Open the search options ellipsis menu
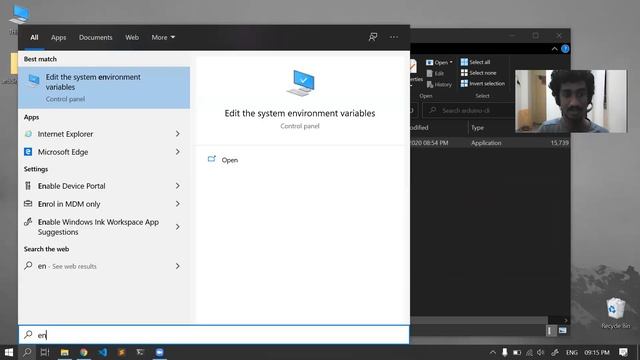 393,37
